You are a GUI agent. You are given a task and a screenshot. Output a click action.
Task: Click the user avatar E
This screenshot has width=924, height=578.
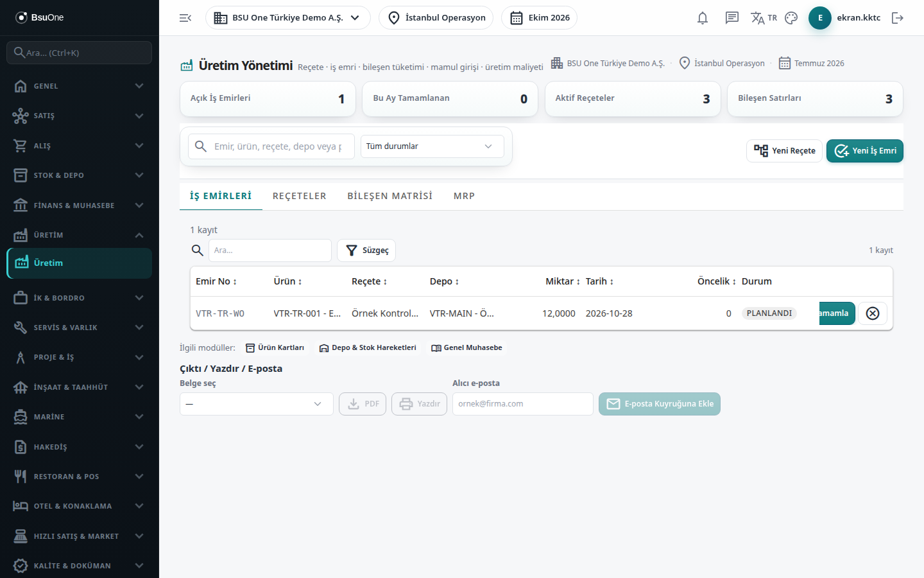(820, 18)
